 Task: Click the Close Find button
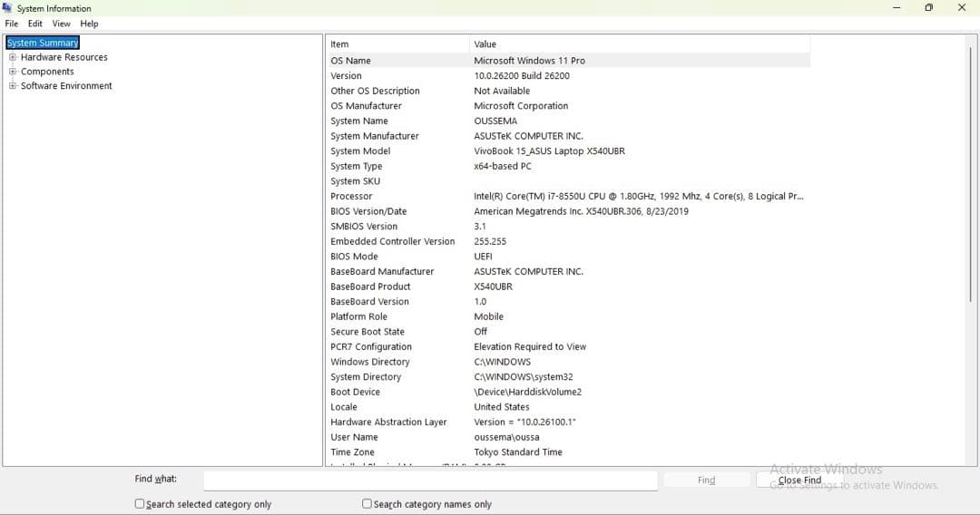[799, 480]
